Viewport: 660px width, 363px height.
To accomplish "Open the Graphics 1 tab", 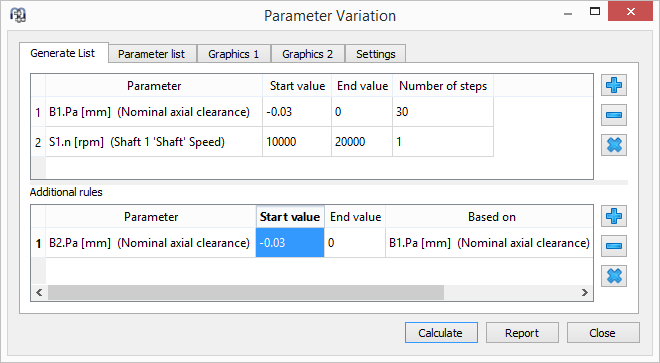I will 234,54.
